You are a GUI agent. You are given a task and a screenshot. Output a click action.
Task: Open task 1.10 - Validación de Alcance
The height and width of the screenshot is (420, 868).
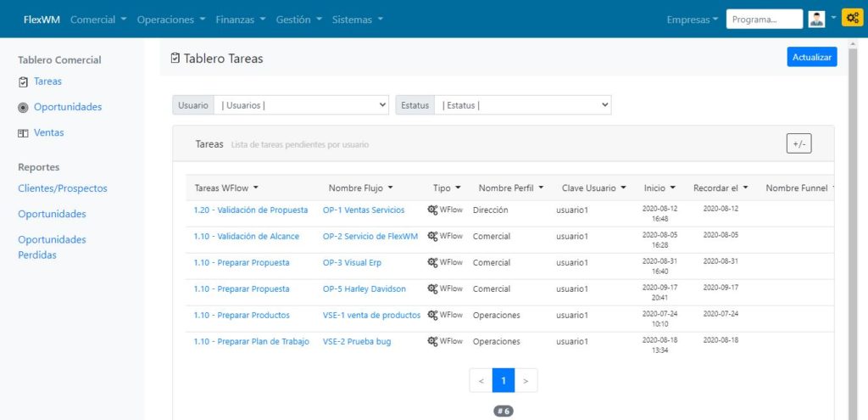click(247, 236)
